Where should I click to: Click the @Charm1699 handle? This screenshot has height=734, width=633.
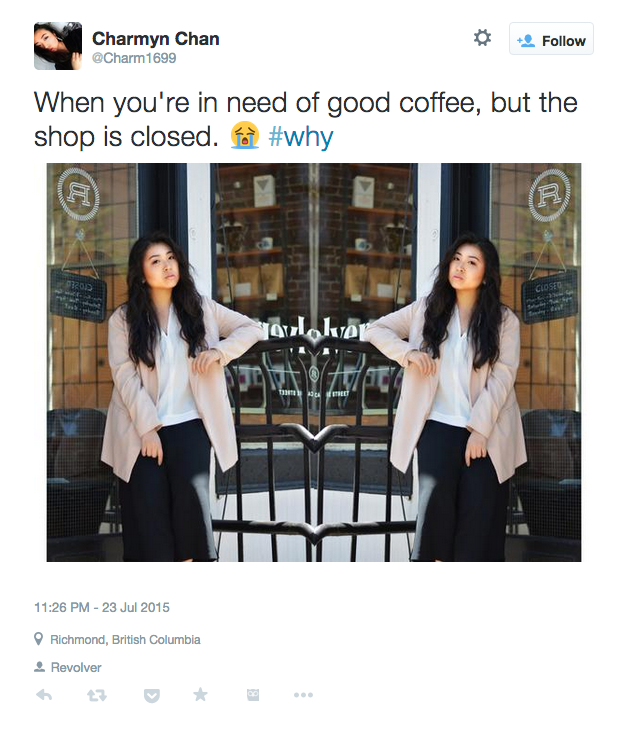pos(134,58)
